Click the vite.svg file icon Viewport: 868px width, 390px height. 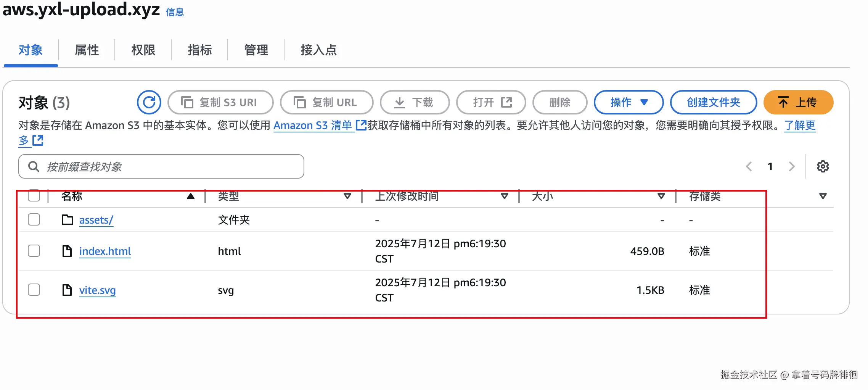[x=67, y=290]
